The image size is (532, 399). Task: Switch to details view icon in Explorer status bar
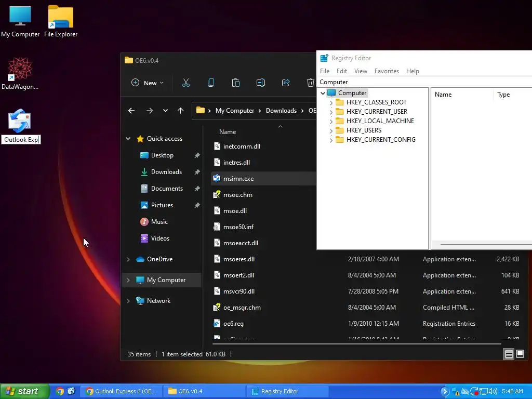[509, 354]
